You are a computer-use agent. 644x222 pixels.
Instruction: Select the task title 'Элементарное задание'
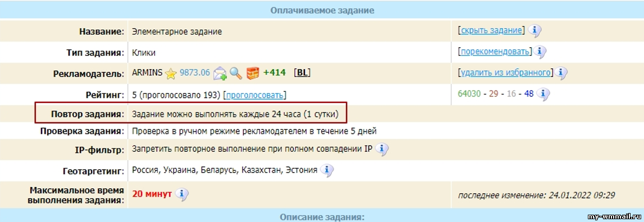(177, 31)
